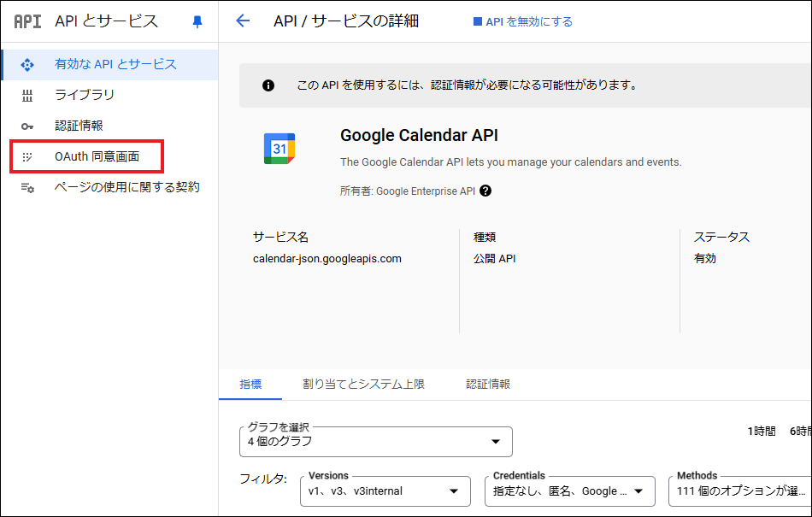Click the API を無効にする button
The height and width of the screenshot is (517, 812).
(522, 22)
